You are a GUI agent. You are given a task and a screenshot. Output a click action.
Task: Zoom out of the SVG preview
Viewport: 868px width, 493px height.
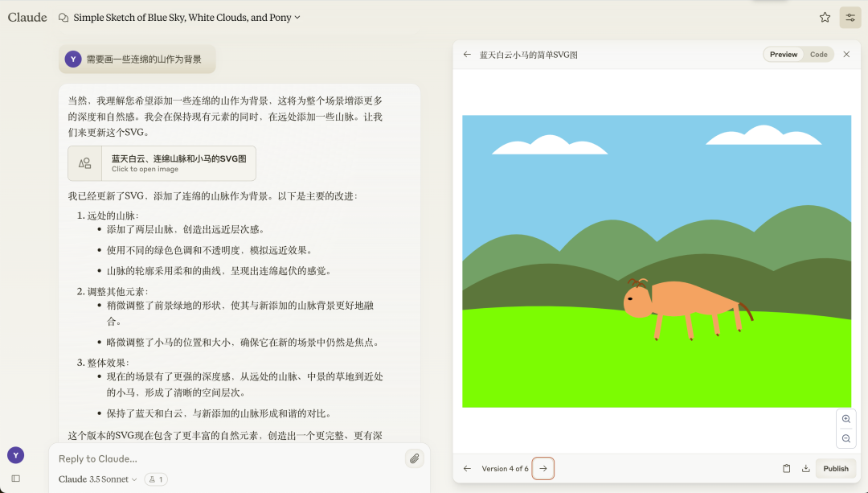[845, 438]
